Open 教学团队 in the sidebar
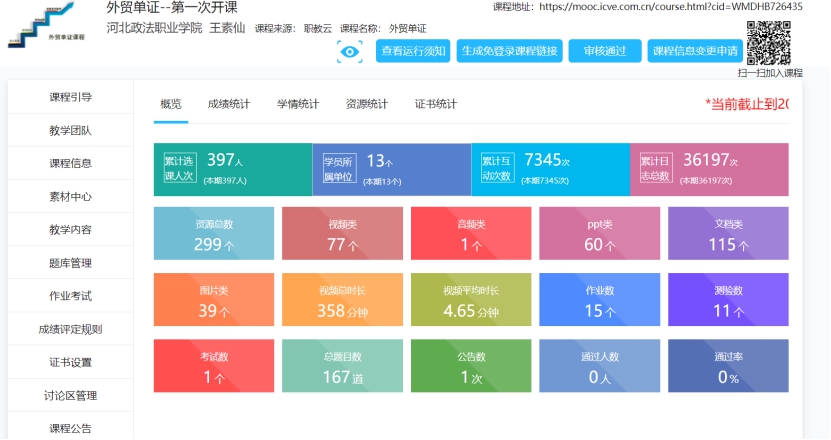Image resolution: width=831 pixels, height=440 pixels. coord(70,130)
